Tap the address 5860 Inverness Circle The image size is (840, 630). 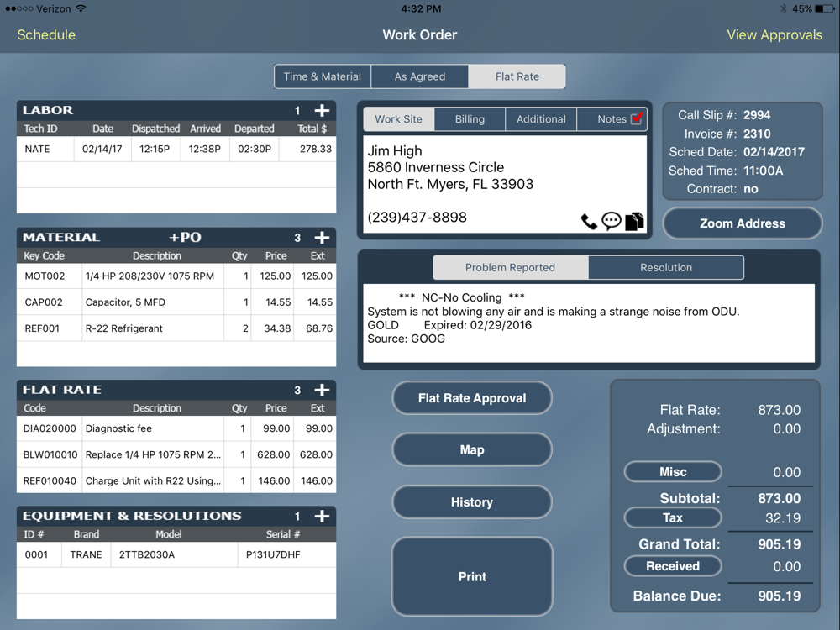[x=435, y=167]
